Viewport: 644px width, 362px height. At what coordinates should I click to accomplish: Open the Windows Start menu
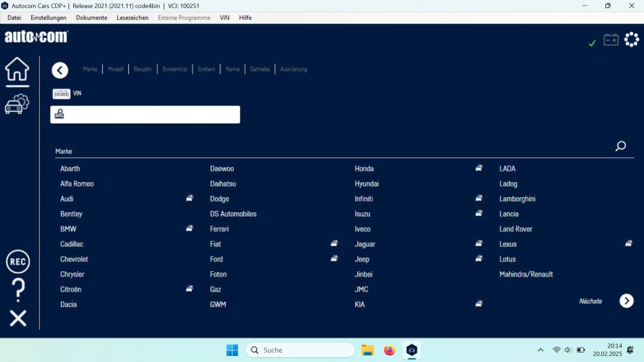[232, 350]
